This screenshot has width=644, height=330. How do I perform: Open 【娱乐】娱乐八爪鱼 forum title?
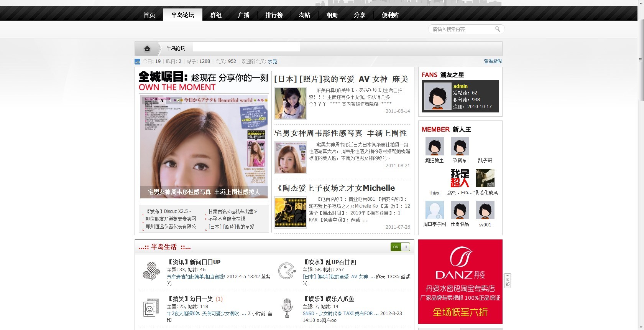329,299
